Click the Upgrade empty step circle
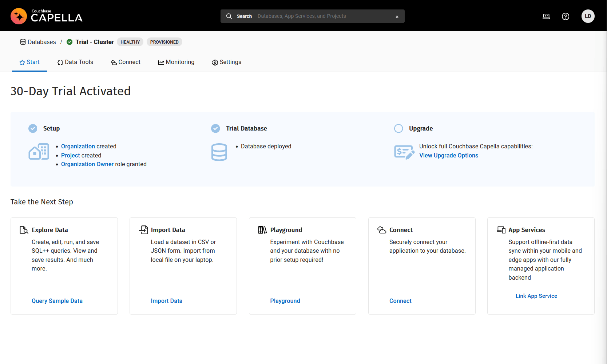The height and width of the screenshot is (364, 607). (398, 128)
